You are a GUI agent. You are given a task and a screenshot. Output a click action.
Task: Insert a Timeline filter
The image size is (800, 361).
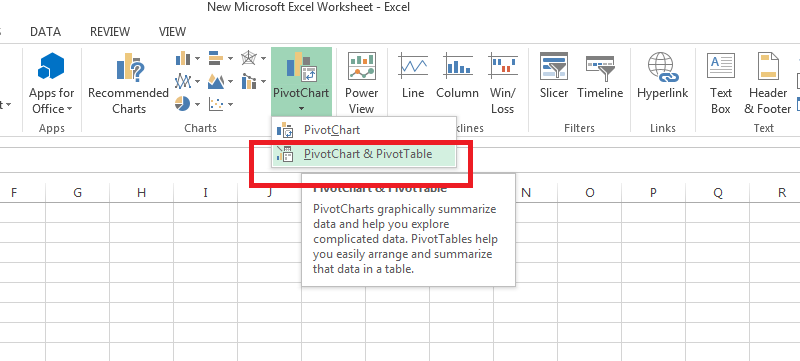(x=600, y=76)
